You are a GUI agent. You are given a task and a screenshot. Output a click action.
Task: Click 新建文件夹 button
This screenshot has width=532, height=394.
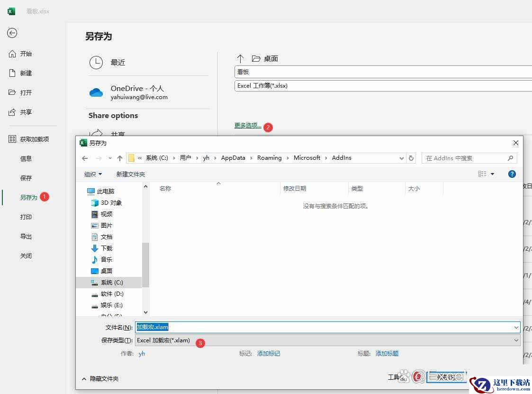pyautogui.click(x=131, y=174)
